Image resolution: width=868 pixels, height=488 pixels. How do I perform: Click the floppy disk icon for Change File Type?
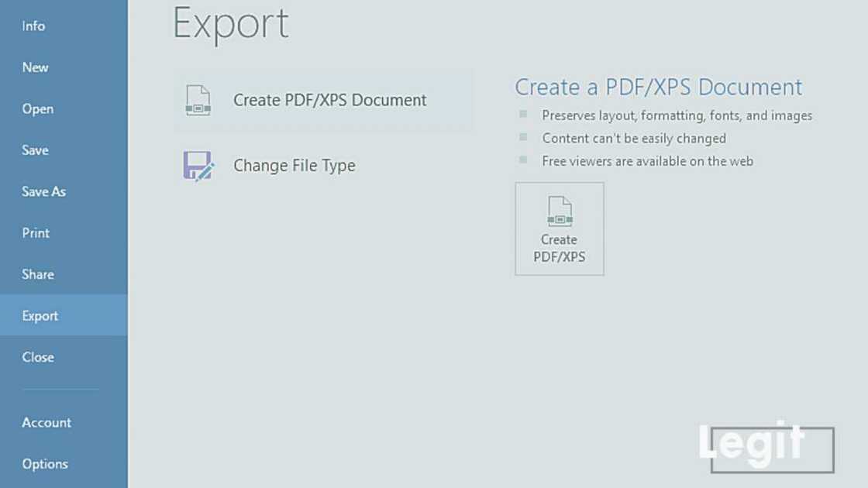click(198, 166)
